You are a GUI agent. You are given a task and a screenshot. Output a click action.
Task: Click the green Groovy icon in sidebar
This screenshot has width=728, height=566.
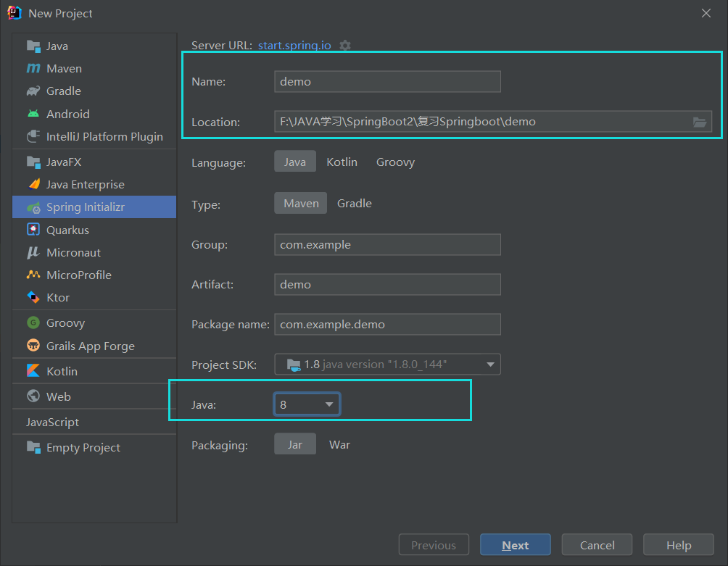coord(33,322)
